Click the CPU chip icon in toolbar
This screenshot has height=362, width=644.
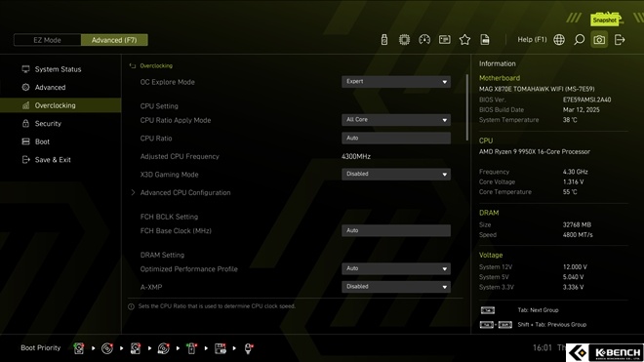[404, 40]
